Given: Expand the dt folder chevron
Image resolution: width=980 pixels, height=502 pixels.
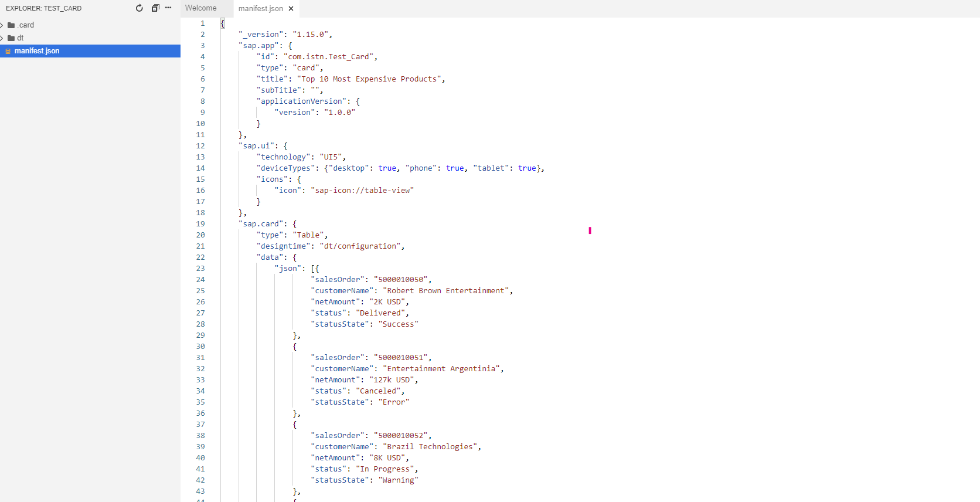Looking at the screenshot, I should [2, 38].
